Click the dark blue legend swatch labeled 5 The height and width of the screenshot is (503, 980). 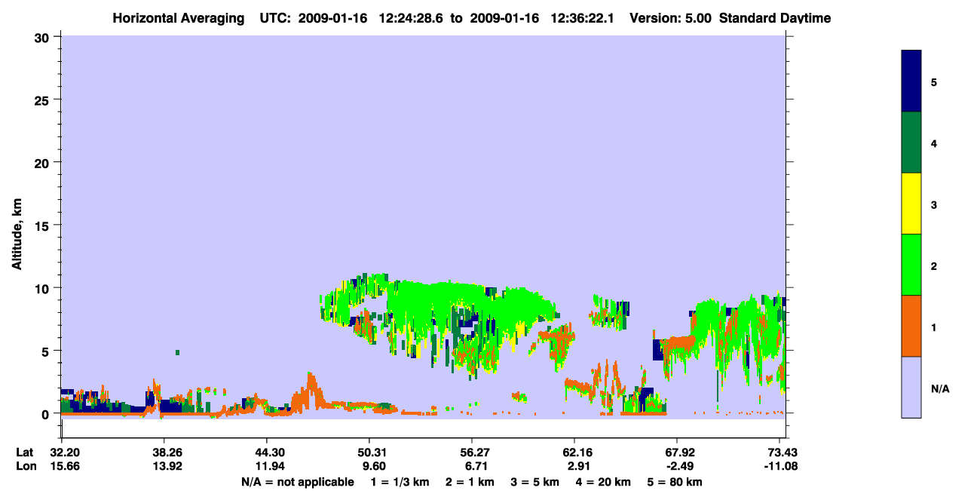click(x=911, y=81)
